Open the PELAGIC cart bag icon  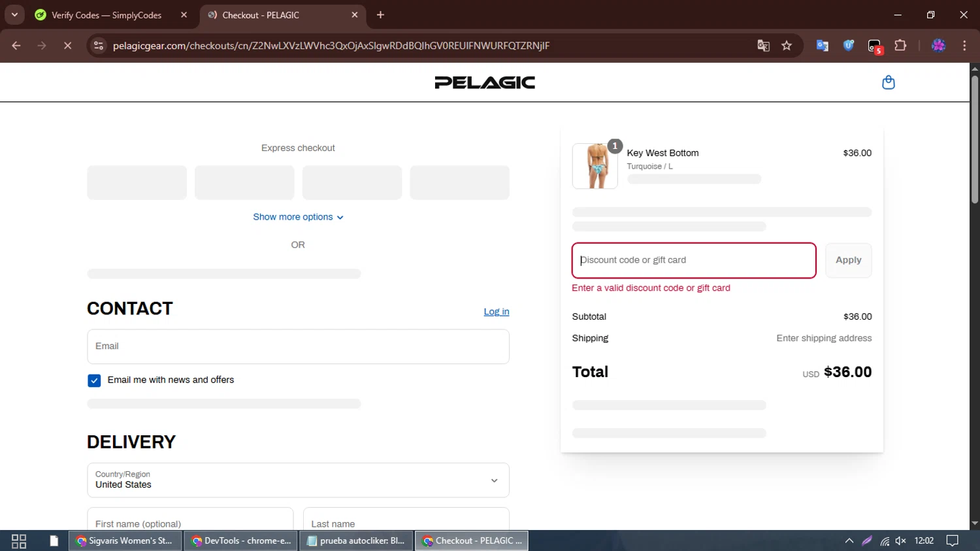coord(888,82)
